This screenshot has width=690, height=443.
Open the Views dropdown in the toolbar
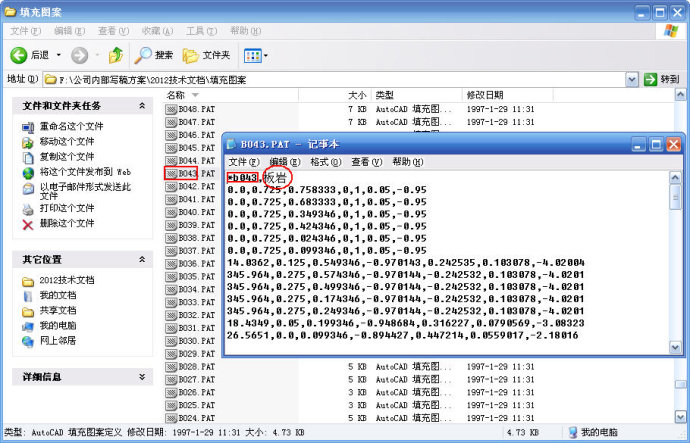click(x=254, y=55)
